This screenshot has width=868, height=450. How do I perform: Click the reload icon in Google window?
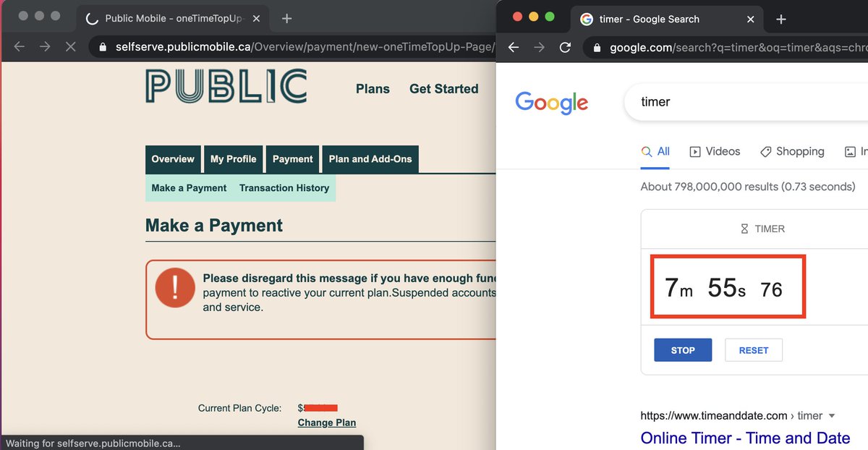pos(565,48)
